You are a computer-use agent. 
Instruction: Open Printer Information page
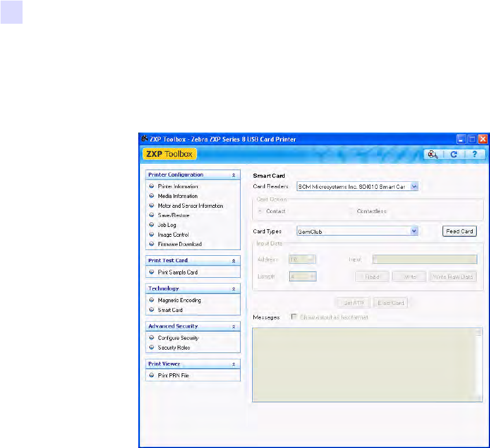178,186
